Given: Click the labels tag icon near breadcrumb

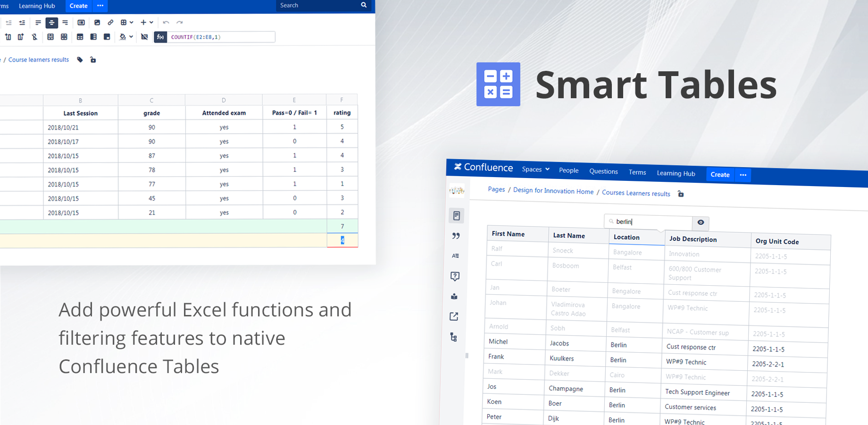Looking at the screenshot, I should (x=80, y=60).
